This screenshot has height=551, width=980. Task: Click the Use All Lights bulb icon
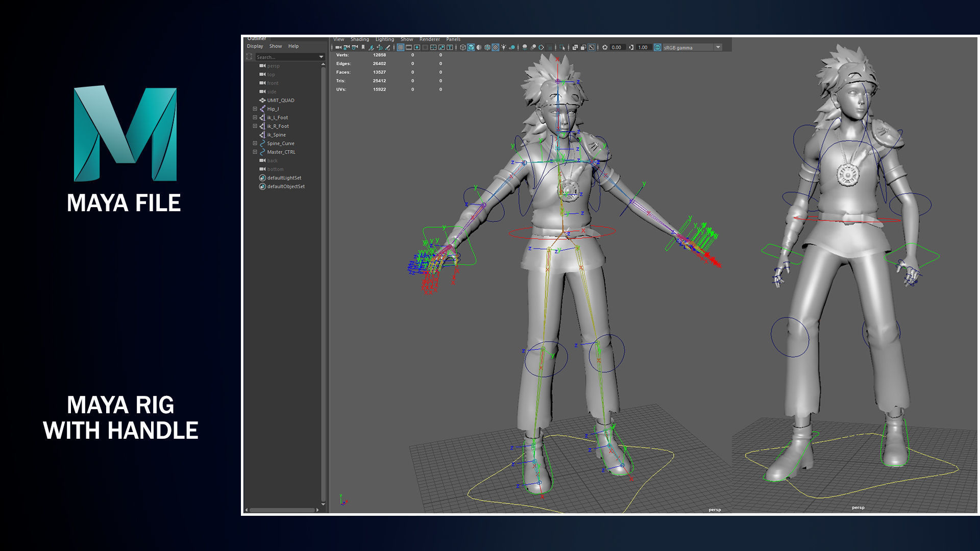(x=503, y=47)
